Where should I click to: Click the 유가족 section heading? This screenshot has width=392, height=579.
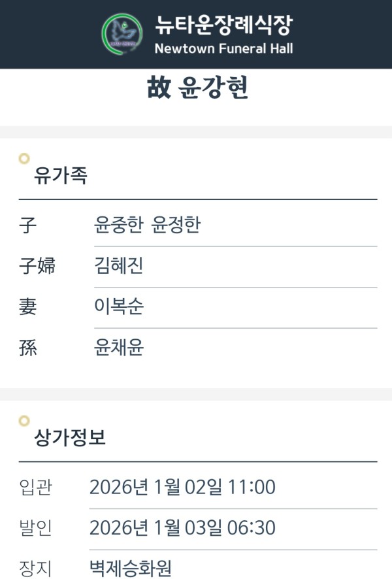pyautogui.click(x=60, y=176)
